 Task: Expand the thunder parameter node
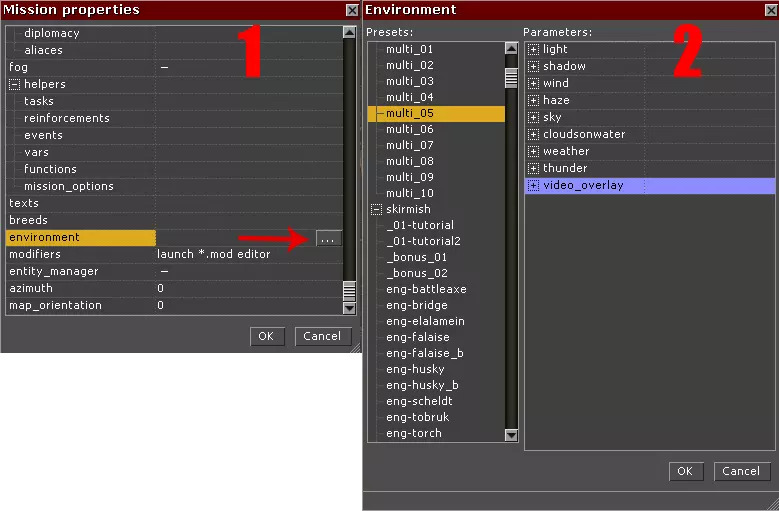coord(533,168)
